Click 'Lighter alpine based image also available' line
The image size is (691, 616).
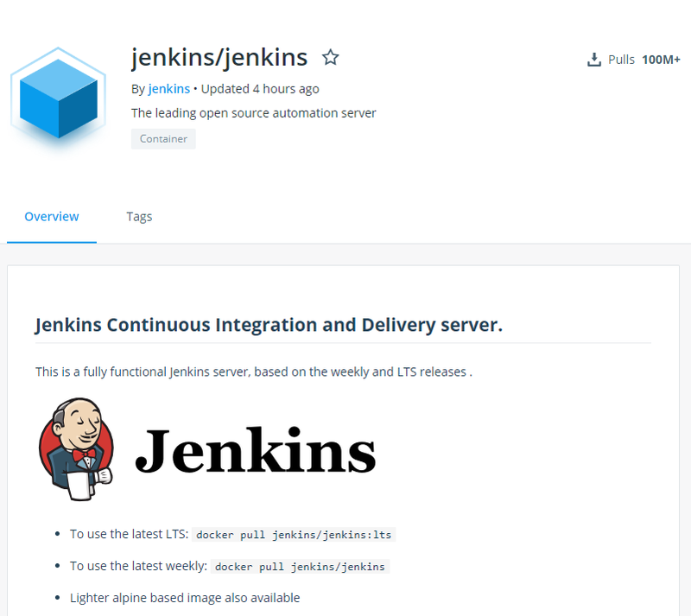(185, 598)
